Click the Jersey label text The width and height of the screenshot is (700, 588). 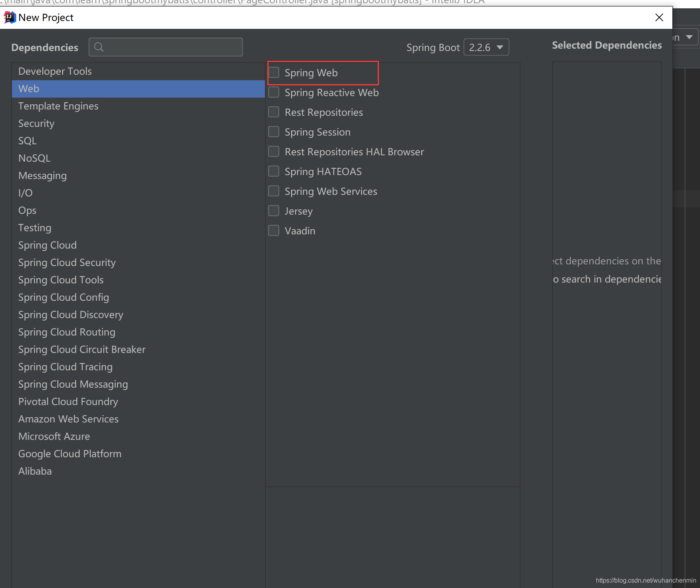pos(299,211)
